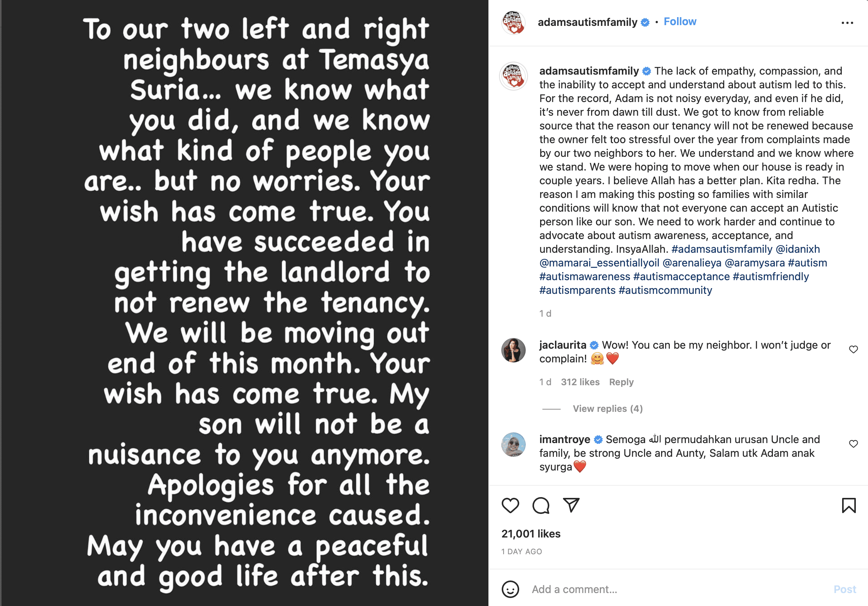Open the adamsautismfamily avatar beside caption
The image size is (868, 606).
[513, 76]
